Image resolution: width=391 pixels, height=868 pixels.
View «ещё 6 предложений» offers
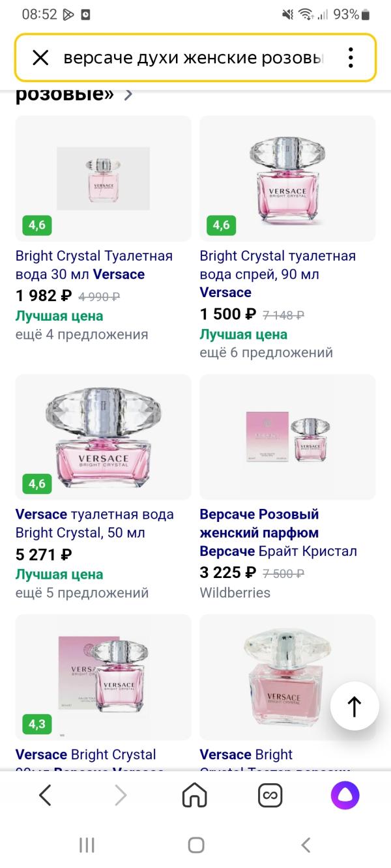click(266, 353)
